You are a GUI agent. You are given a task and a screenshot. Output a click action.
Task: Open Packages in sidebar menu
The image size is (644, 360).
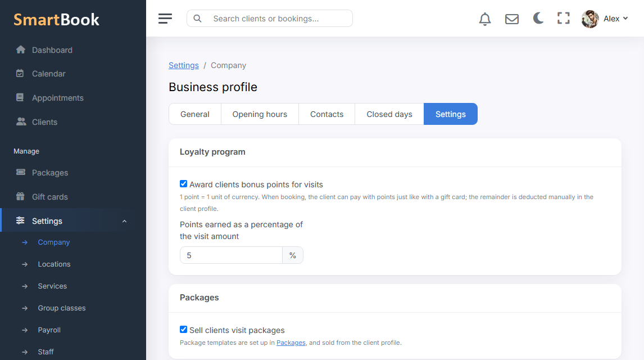point(50,173)
